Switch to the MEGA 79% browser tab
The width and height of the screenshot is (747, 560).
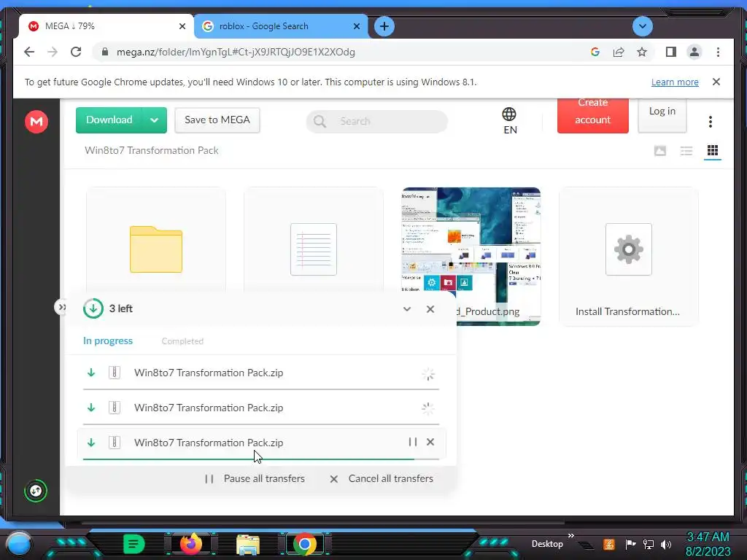click(x=106, y=26)
